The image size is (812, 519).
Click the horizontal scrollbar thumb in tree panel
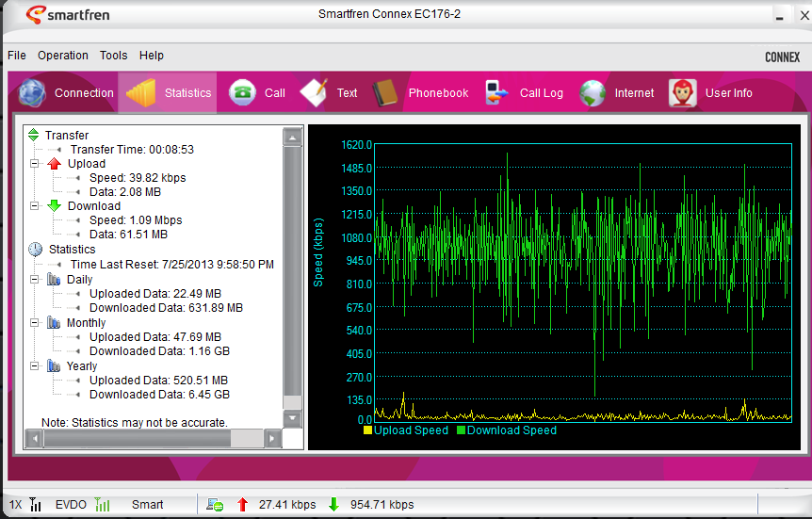[138, 439]
